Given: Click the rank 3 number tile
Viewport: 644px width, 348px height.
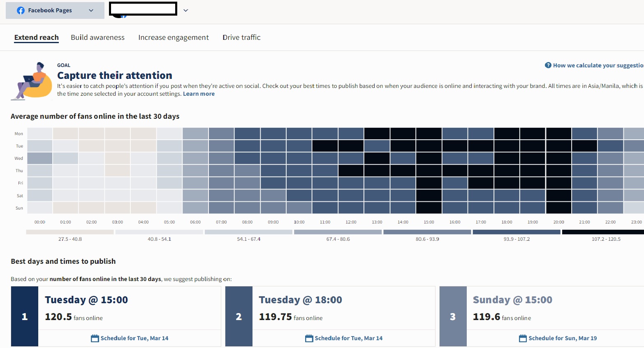Looking at the screenshot, I should [453, 316].
